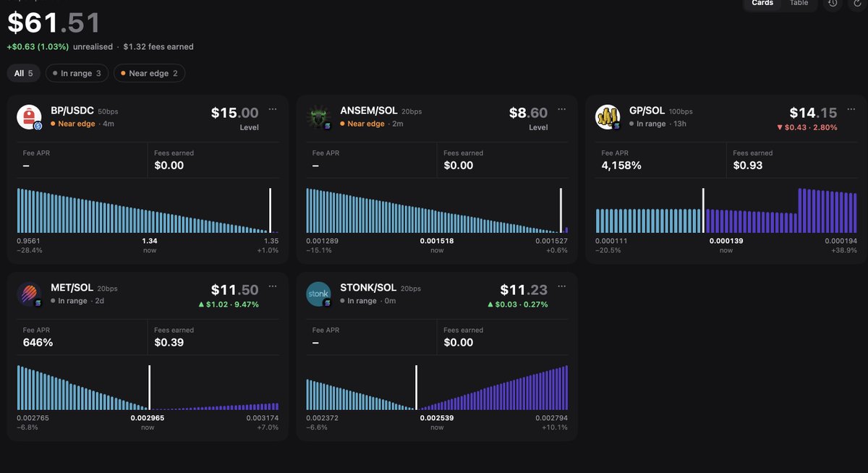Image resolution: width=868 pixels, height=473 pixels.
Task: Open the ANSEM/SOL pair title
Action: (x=370, y=111)
